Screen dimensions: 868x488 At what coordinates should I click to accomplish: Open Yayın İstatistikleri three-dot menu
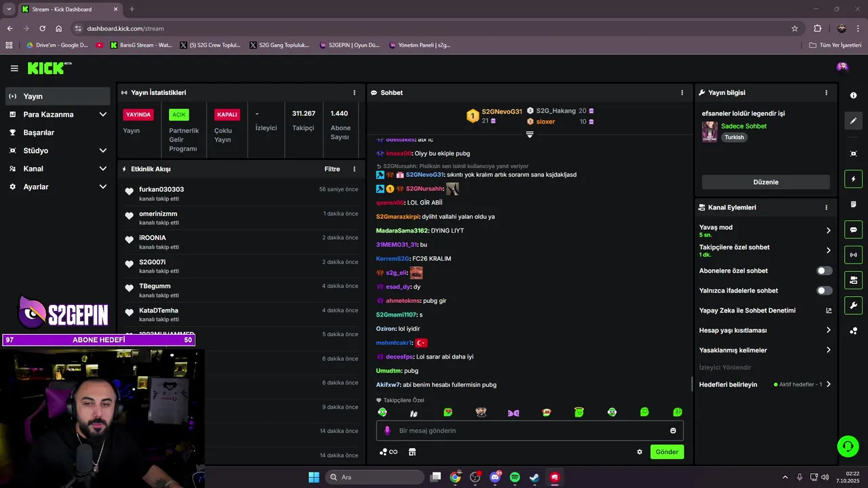[354, 93]
